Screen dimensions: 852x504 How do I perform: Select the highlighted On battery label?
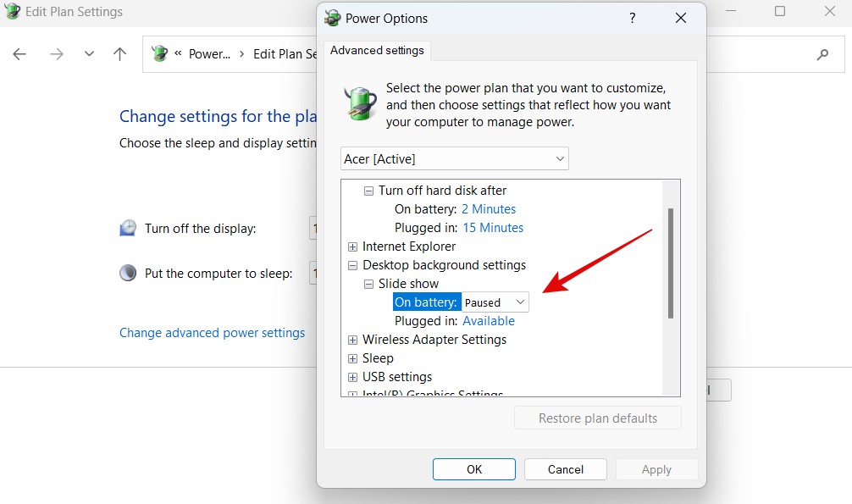pyautogui.click(x=426, y=302)
